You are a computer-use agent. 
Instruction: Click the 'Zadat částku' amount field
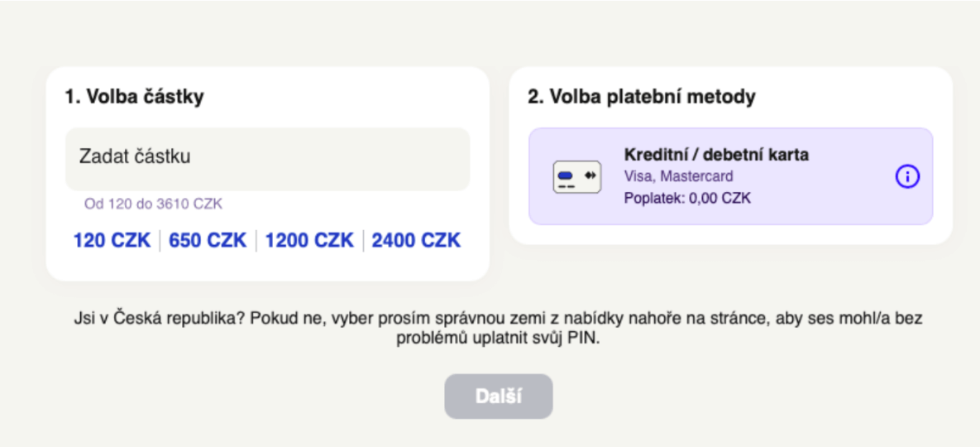(267, 158)
